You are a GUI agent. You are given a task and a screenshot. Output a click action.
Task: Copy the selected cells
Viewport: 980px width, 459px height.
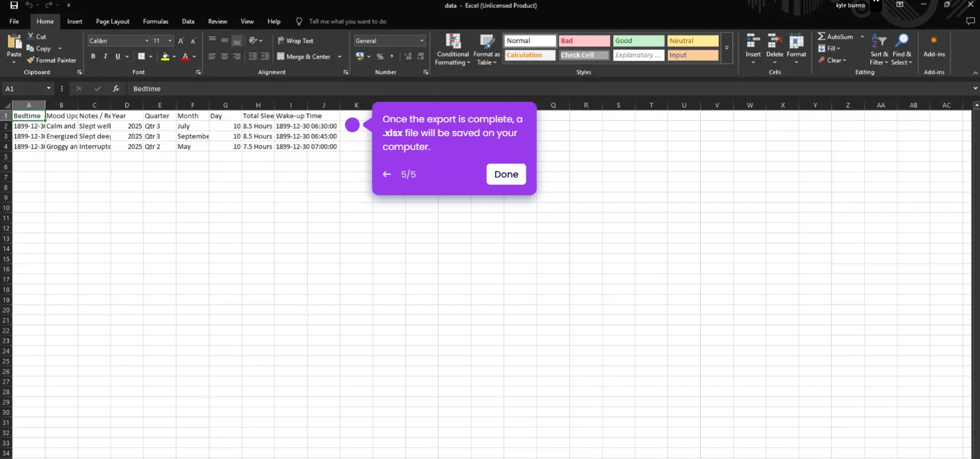tap(39, 49)
